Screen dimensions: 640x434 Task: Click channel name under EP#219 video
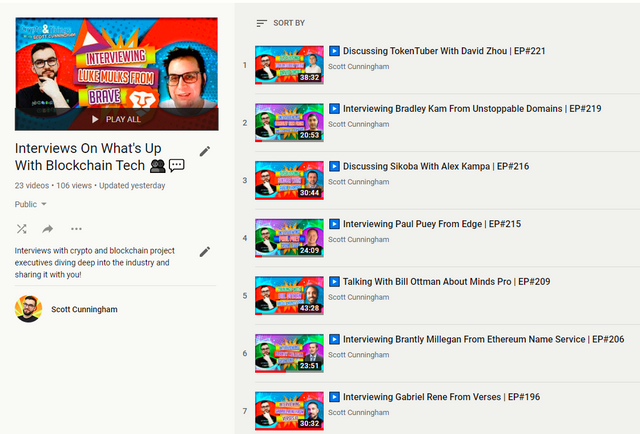click(358, 124)
